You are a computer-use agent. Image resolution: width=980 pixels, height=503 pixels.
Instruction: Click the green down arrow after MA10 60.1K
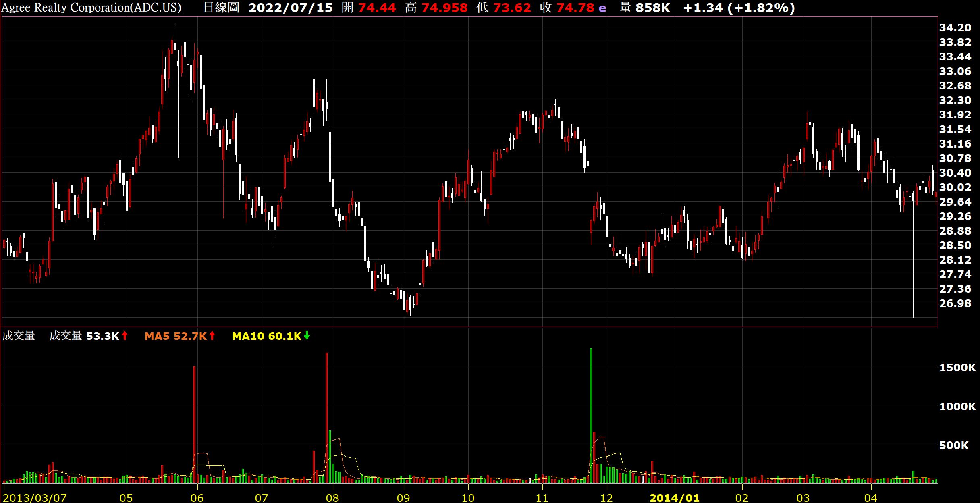(307, 335)
